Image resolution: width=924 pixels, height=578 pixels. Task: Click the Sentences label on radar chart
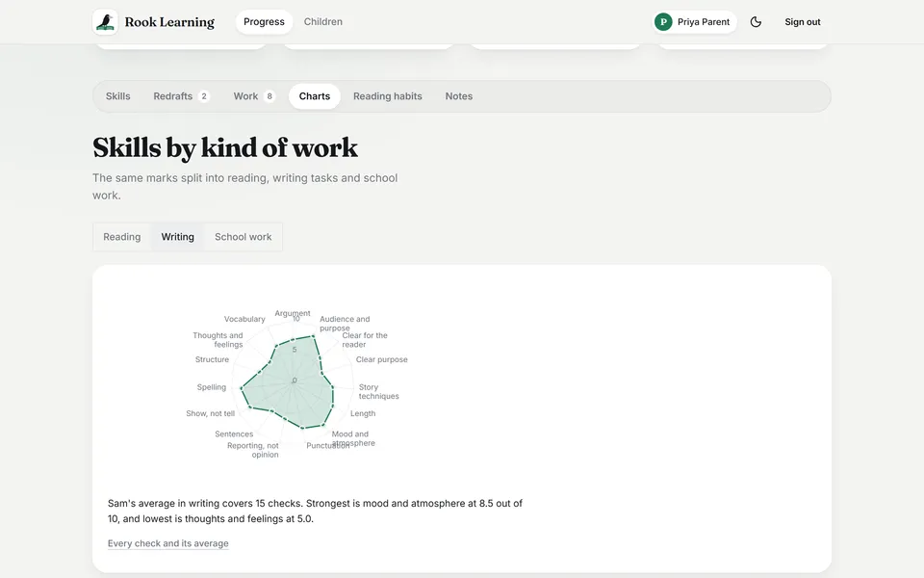234,434
